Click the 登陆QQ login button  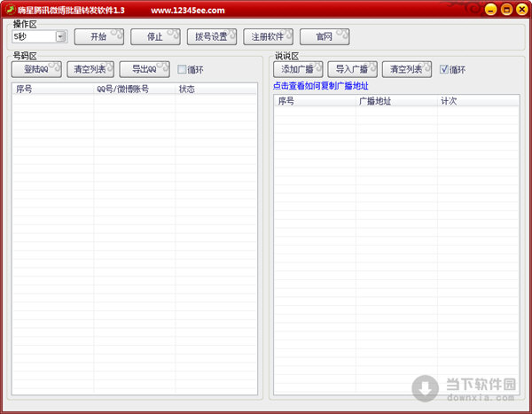point(36,69)
